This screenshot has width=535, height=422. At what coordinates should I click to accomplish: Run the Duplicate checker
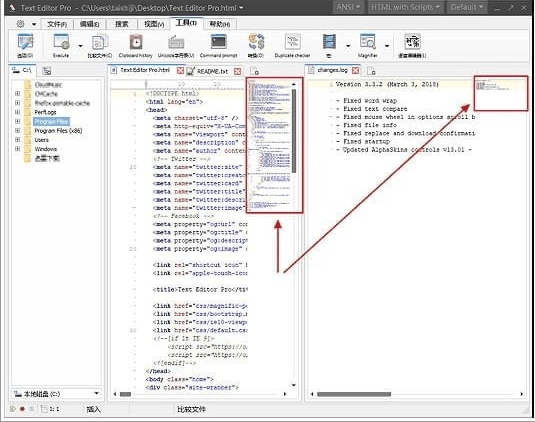point(292,45)
